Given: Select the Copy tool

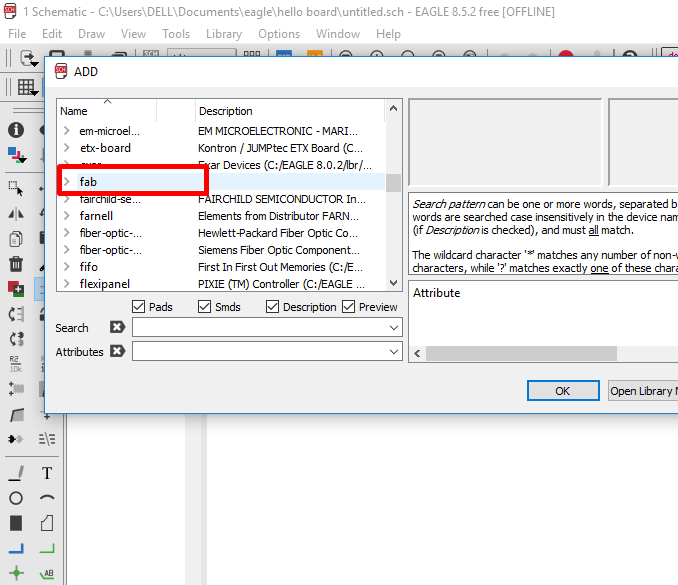Looking at the screenshot, I should click(x=16, y=239).
